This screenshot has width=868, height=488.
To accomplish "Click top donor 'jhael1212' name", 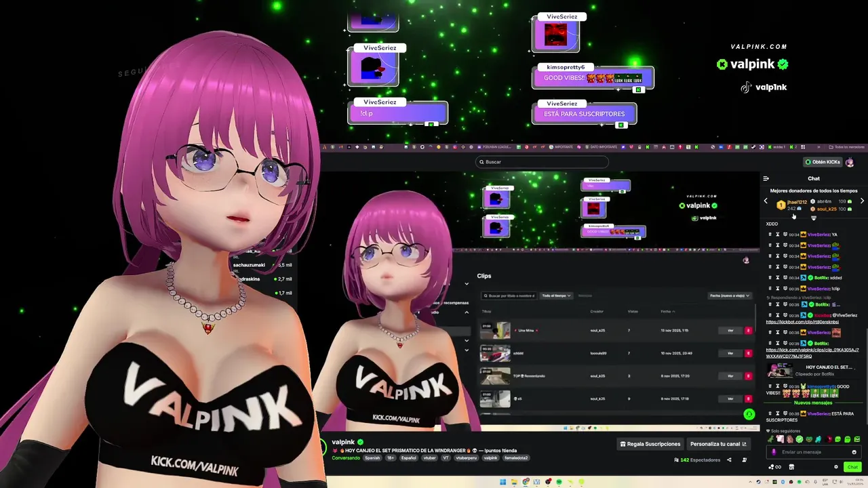I will point(797,202).
